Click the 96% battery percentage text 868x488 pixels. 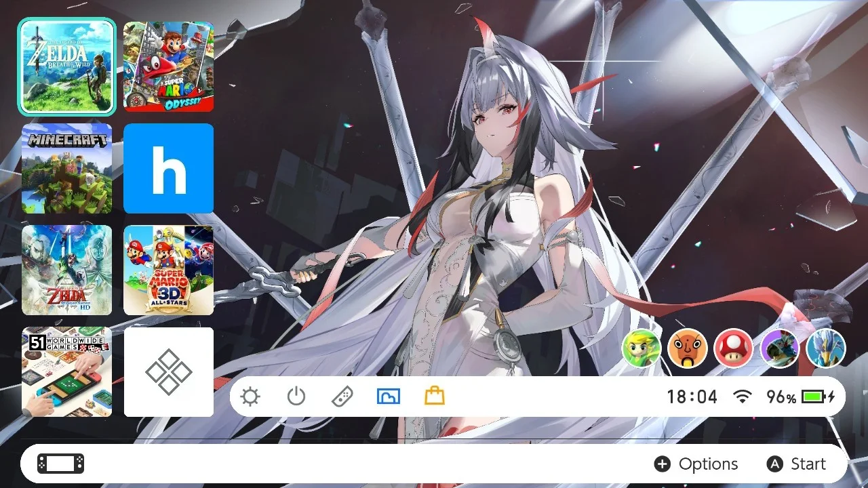tap(781, 397)
